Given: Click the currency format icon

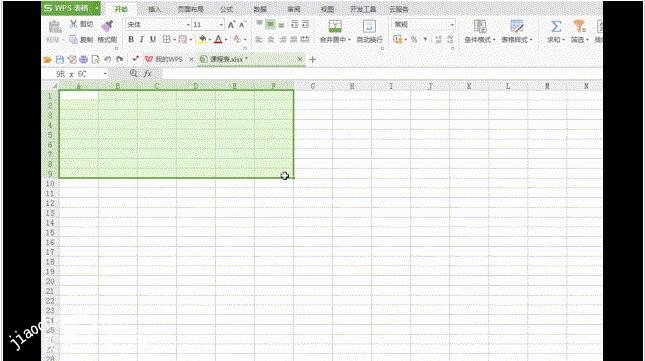Looking at the screenshot, I should (x=397, y=39).
